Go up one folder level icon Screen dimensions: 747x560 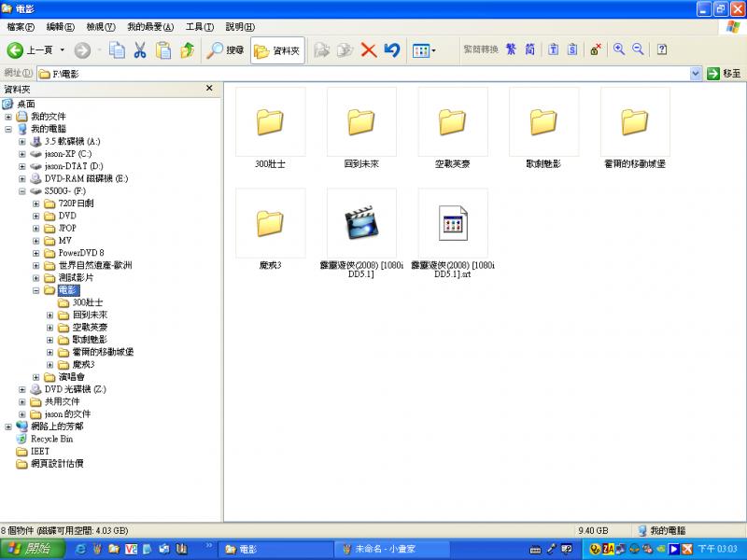pyautogui.click(x=188, y=50)
